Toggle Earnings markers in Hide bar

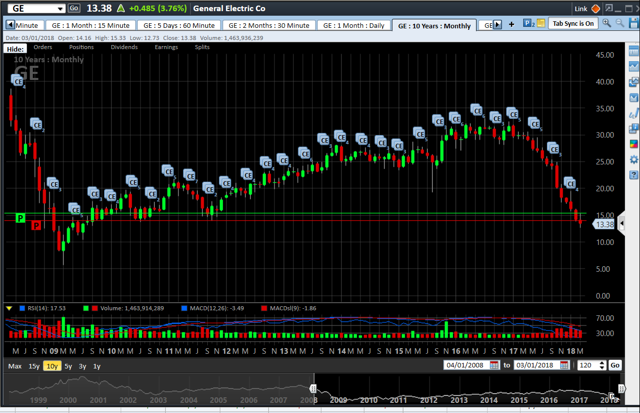[x=166, y=47]
